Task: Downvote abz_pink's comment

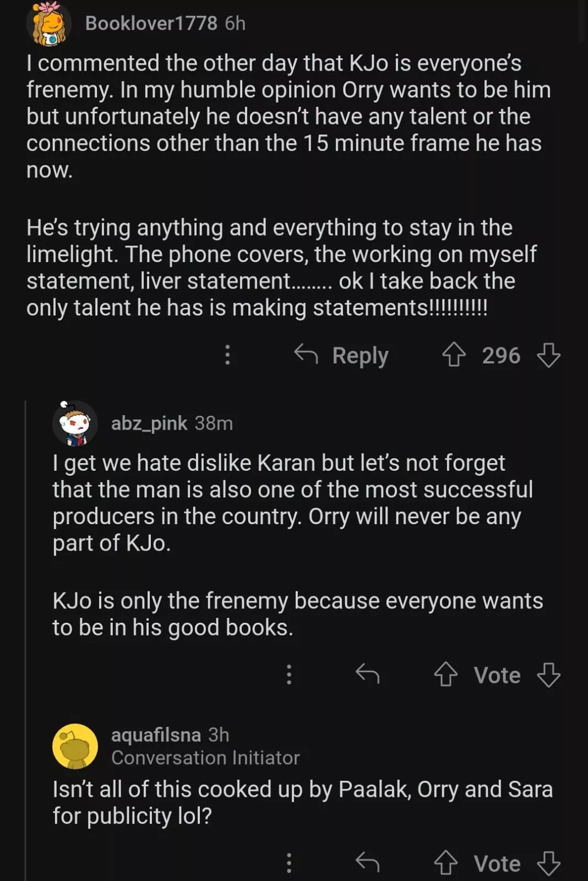Action: [548, 675]
